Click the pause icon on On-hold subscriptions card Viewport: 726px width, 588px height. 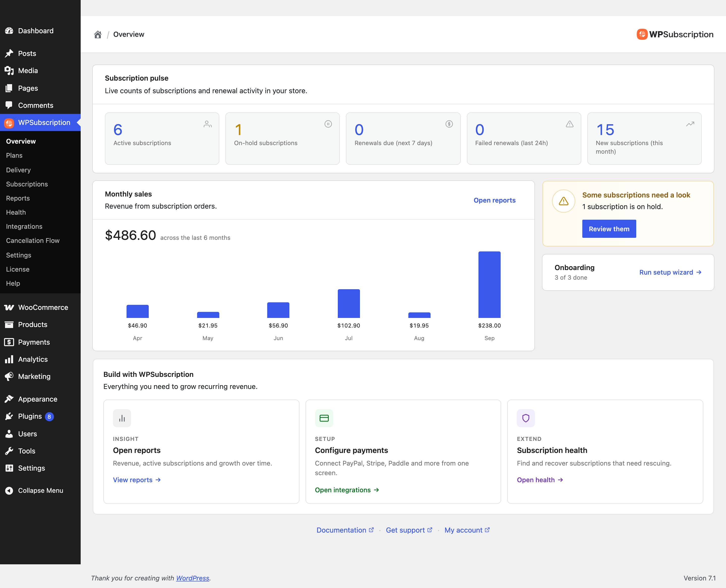click(328, 124)
